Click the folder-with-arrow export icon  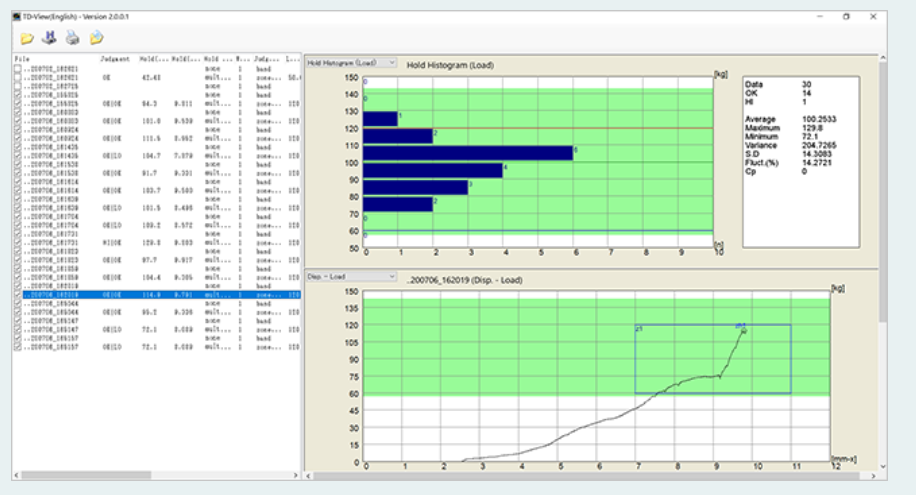[x=96, y=38]
